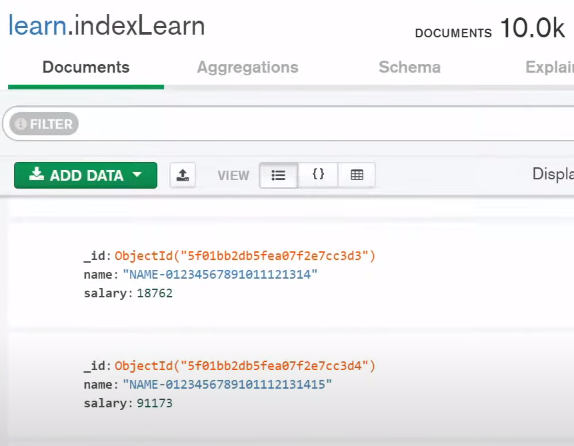This screenshot has width=574, height=446.
Task: Open the ADD DATA dropdown
Action: click(x=86, y=175)
